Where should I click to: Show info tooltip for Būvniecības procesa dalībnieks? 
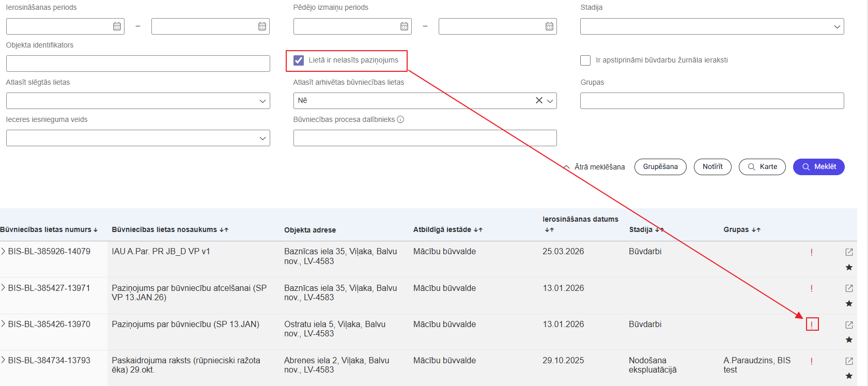(x=400, y=119)
